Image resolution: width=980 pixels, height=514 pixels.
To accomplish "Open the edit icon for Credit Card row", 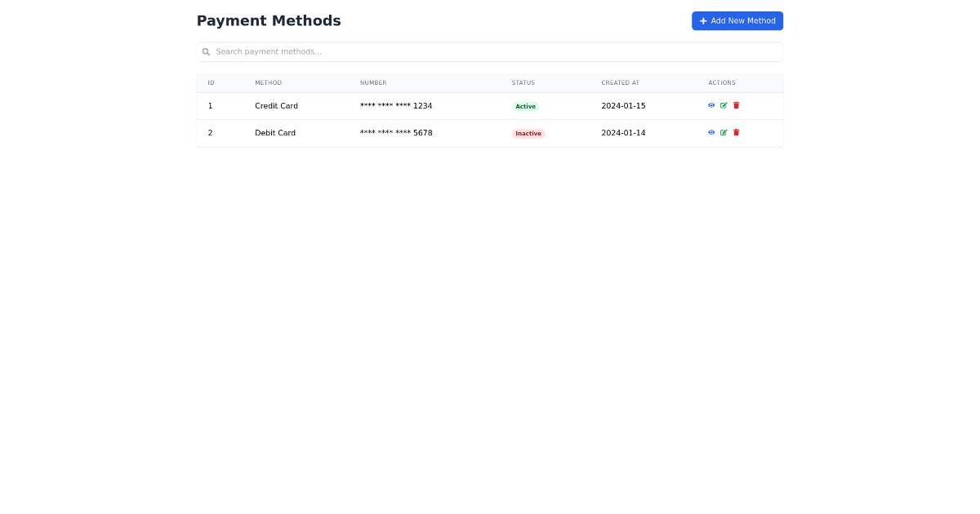I will point(724,105).
